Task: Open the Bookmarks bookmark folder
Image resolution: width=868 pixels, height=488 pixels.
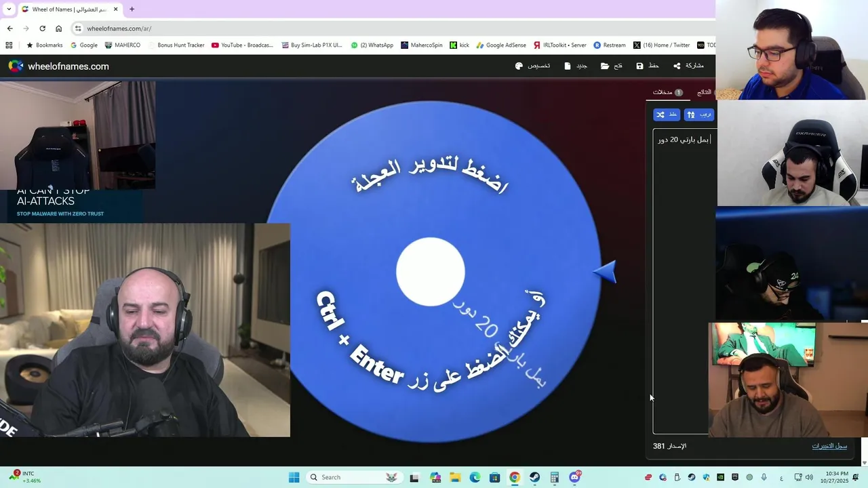Action: click(44, 45)
